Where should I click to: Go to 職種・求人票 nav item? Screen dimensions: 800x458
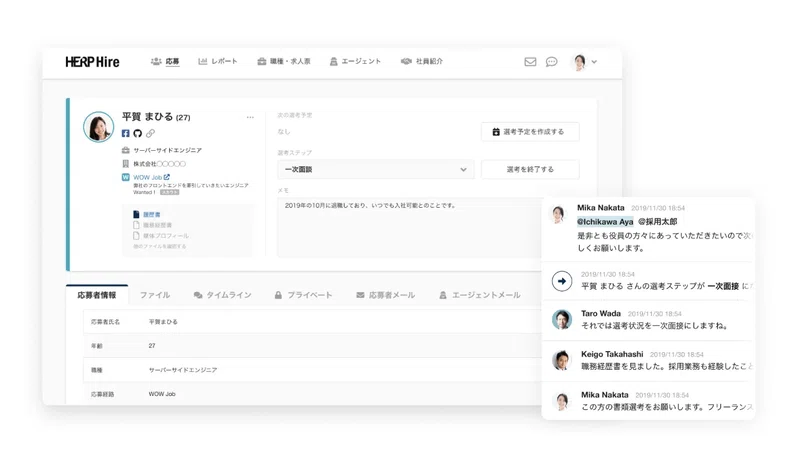click(x=284, y=61)
